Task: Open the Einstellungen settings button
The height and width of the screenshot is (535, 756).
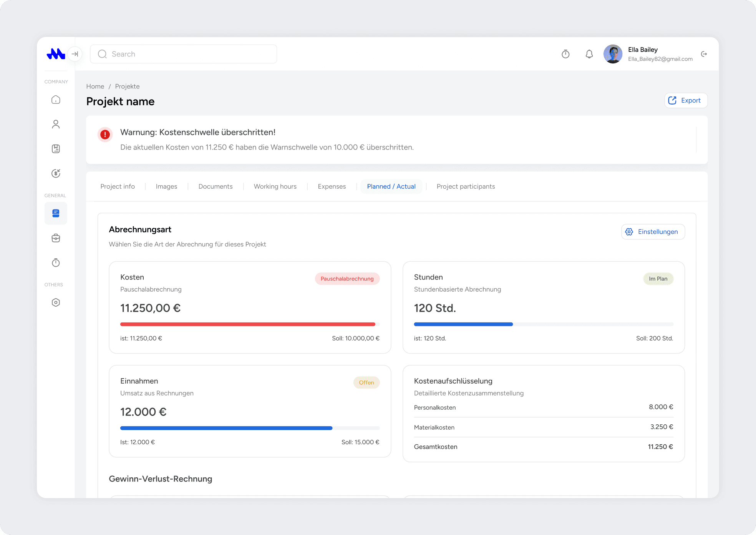Action: click(x=653, y=232)
